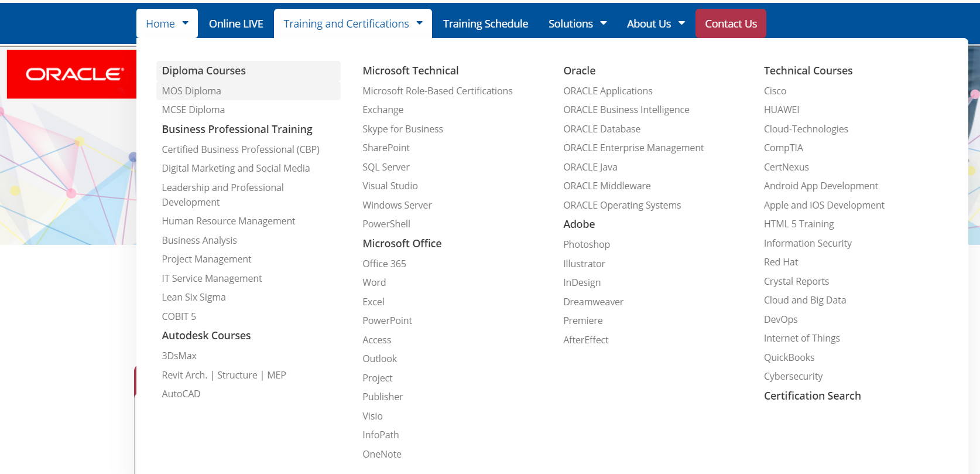Select the Photoshop course link

click(x=587, y=244)
